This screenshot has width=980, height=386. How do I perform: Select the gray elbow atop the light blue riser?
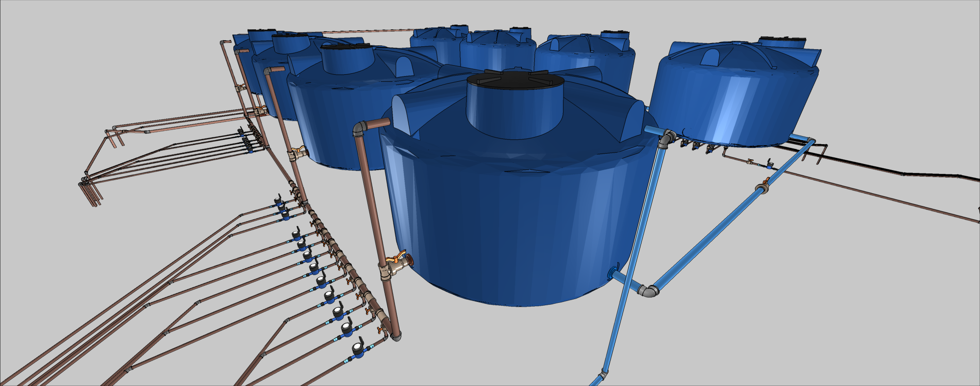666,138
